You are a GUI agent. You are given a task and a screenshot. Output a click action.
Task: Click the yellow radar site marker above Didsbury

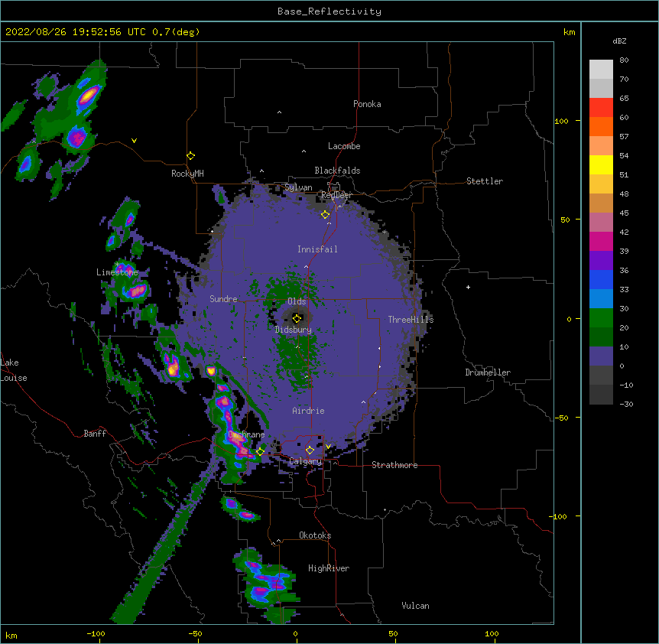pos(297,318)
